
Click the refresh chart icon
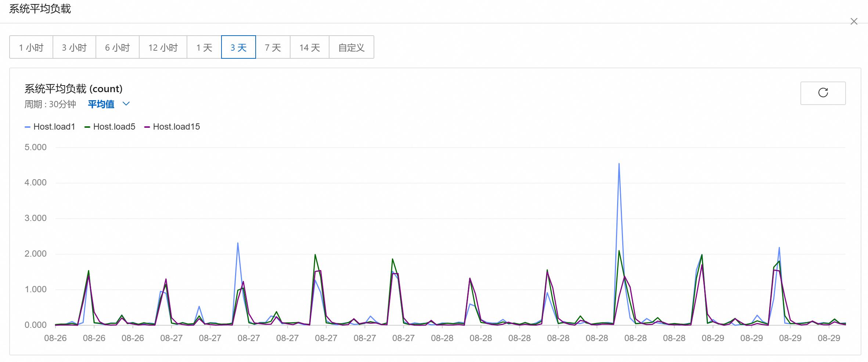point(823,93)
